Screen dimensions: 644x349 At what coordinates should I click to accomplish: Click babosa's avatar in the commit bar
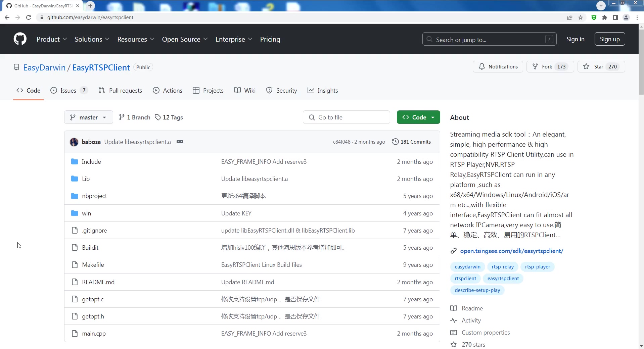tap(74, 142)
